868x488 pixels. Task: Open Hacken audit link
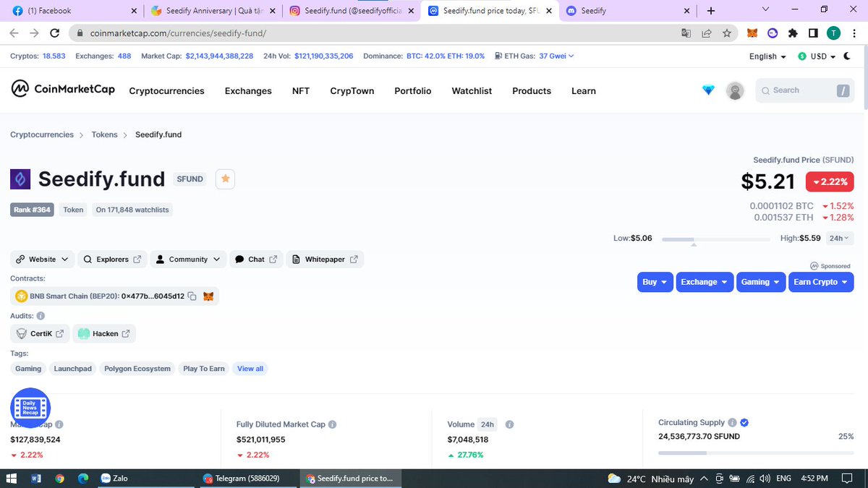click(104, 333)
